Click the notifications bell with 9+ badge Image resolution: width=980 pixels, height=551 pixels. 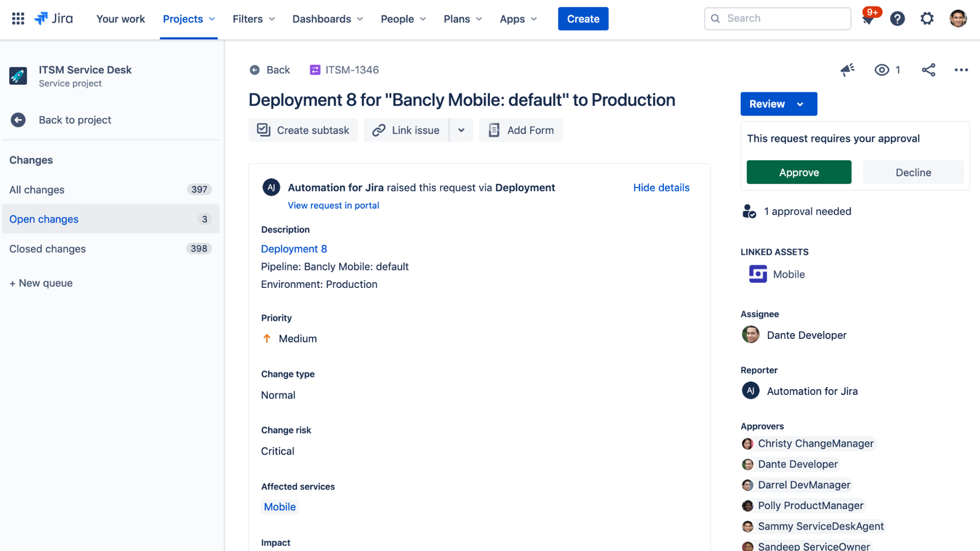(x=868, y=19)
